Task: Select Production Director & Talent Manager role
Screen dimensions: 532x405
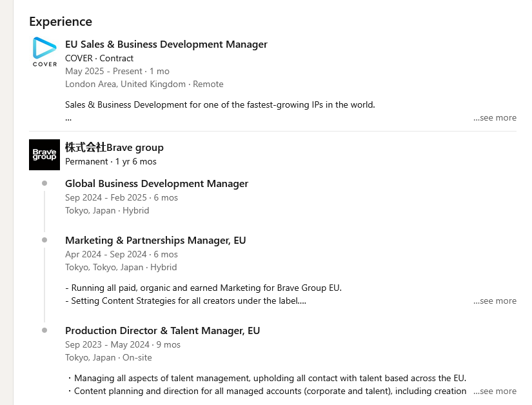Action: (163, 330)
